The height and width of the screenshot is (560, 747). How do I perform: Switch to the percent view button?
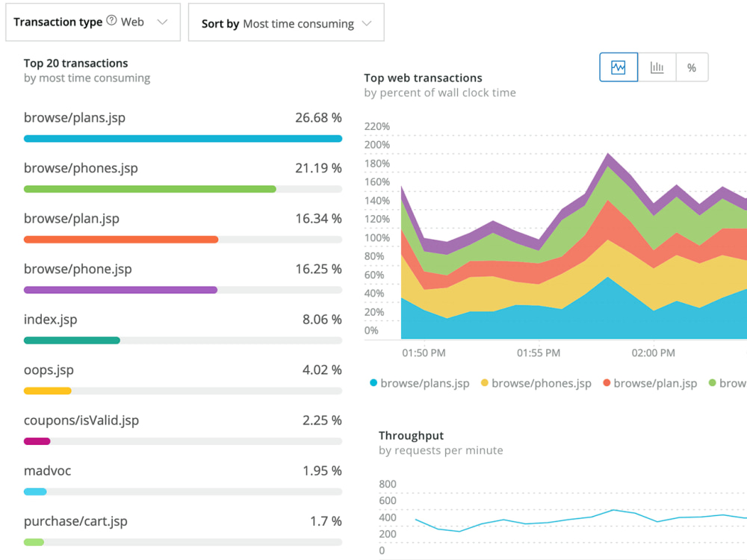click(x=692, y=67)
